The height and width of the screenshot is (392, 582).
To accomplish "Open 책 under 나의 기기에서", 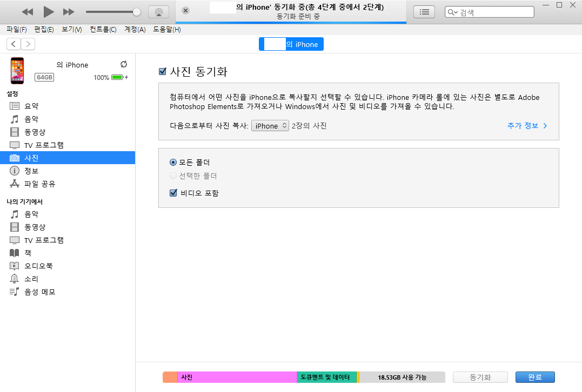I will pyautogui.click(x=68, y=253).
